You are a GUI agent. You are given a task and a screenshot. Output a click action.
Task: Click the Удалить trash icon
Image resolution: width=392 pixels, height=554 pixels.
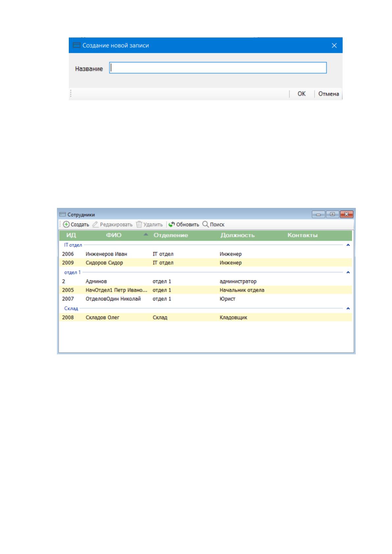pyautogui.click(x=139, y=224)
